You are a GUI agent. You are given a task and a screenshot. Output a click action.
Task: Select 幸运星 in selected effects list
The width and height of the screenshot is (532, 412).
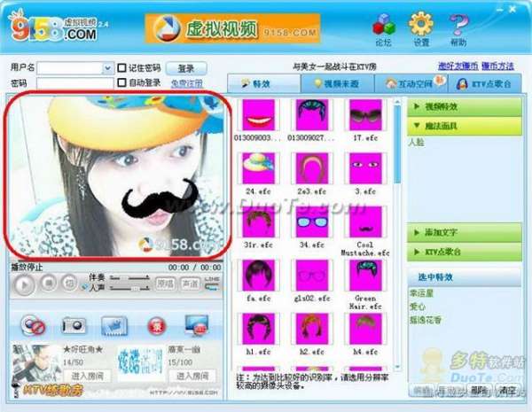click(x=421, y=293)
